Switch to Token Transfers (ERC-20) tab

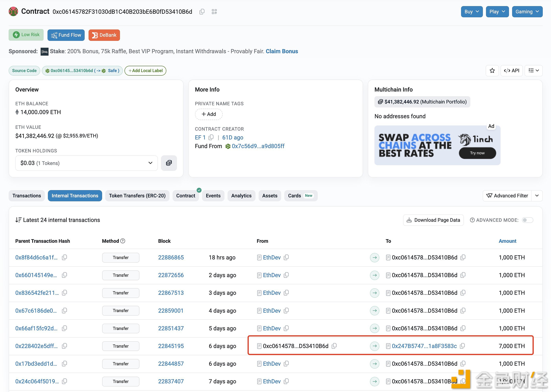[x=137, y=196]
